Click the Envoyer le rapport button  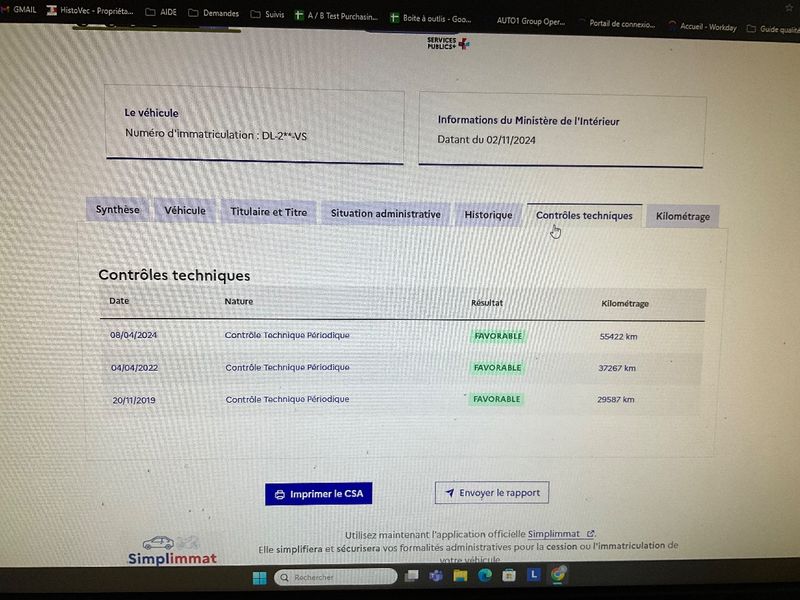tap(492, 493)
